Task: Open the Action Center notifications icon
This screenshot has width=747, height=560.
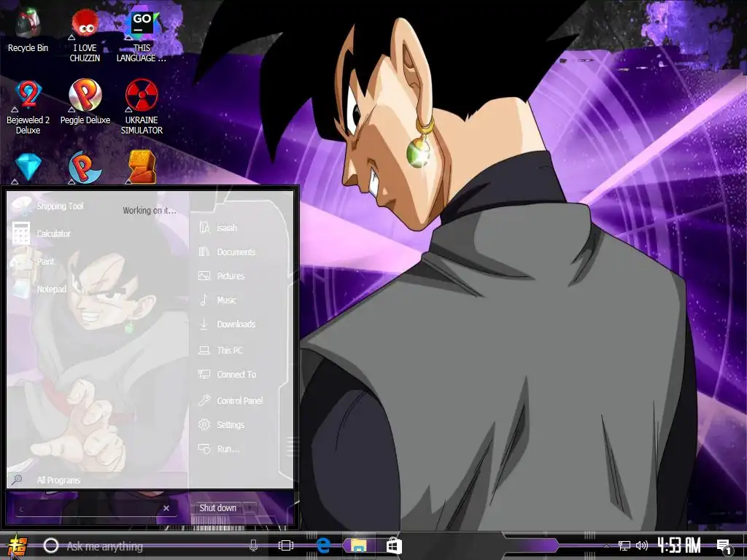Action: (724, 547)
